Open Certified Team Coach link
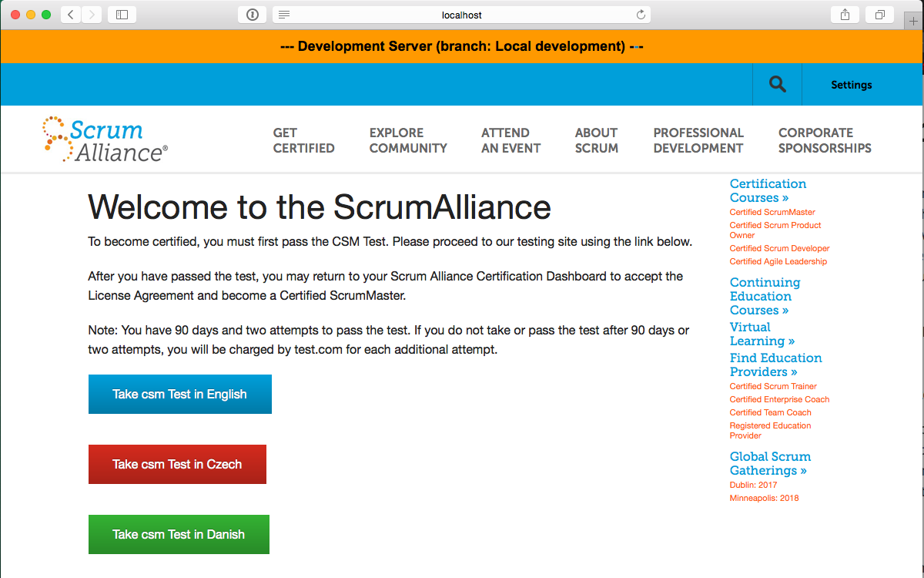Viewport: 924px width, 578px height. [770, 412]
